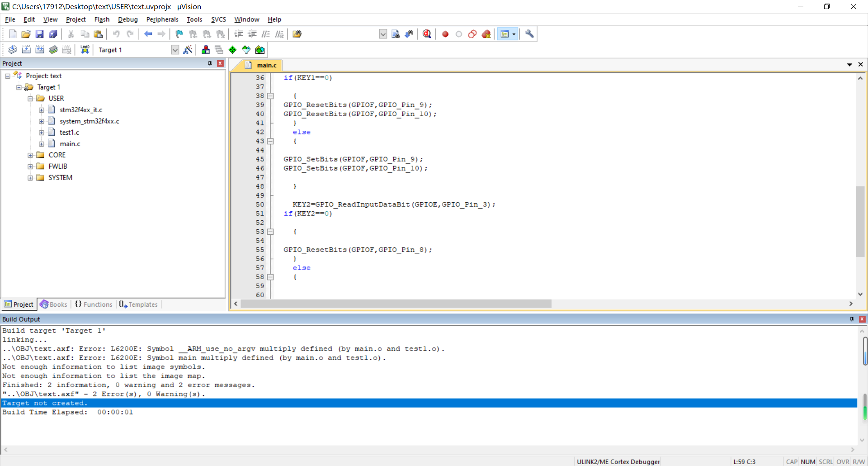Close the Project panel
Image resolution: width=868 pixels, height=466 pixels.
coord(220,63)
